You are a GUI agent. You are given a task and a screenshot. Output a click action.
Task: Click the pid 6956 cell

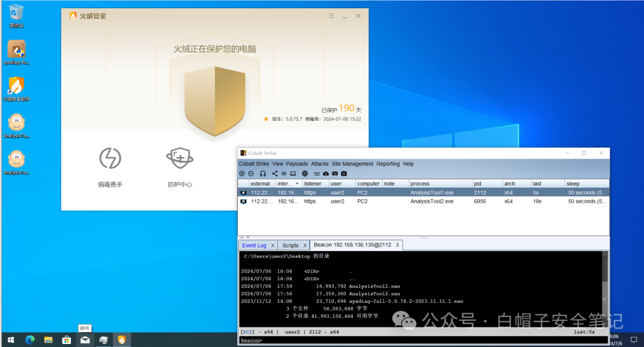coord(487,202)
